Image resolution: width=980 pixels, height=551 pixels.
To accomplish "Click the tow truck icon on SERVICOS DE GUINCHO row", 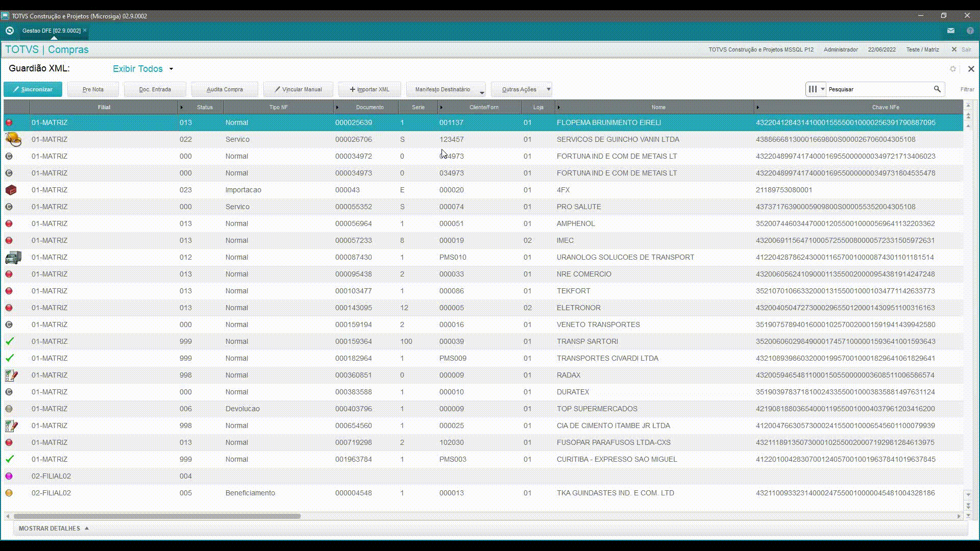I will [13, 139].
